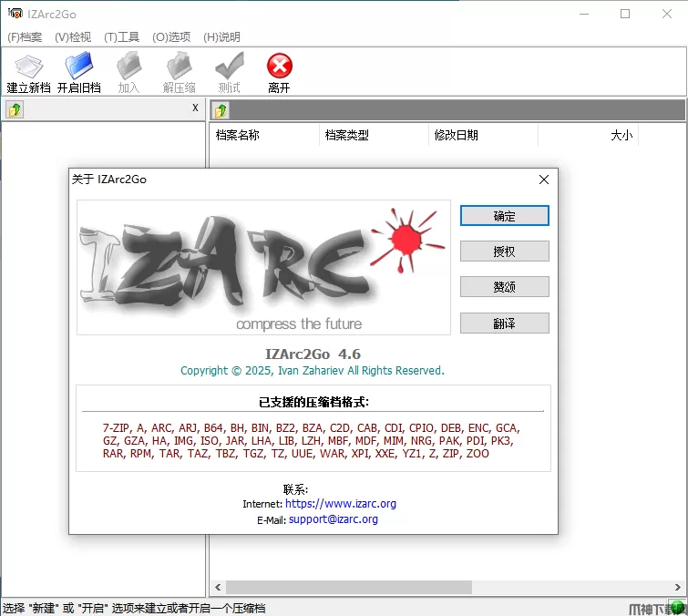Maximize the IZArc2Go main window

coord(625,14)
